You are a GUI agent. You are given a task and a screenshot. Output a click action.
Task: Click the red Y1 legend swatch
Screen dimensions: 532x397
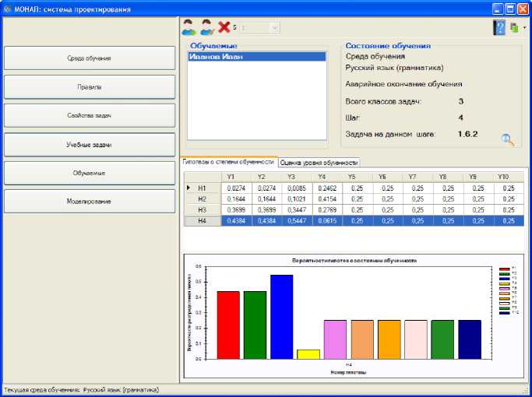coord(504,269)
